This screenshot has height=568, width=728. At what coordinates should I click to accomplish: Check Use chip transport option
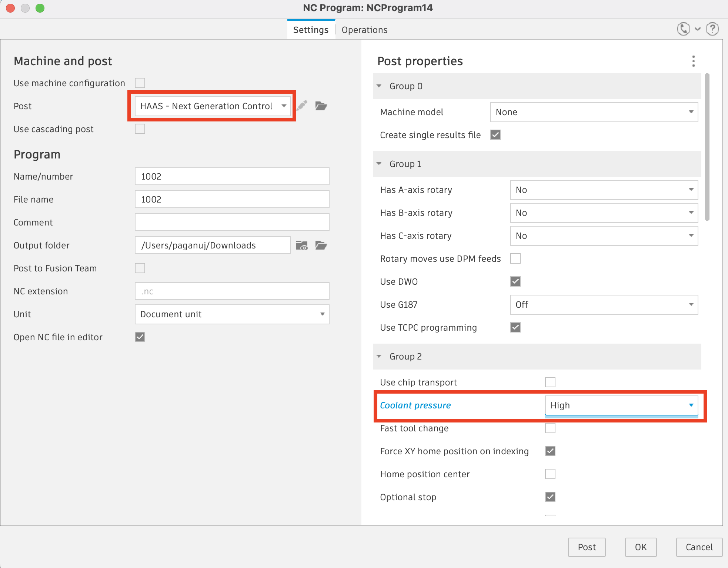click(550, 382)
